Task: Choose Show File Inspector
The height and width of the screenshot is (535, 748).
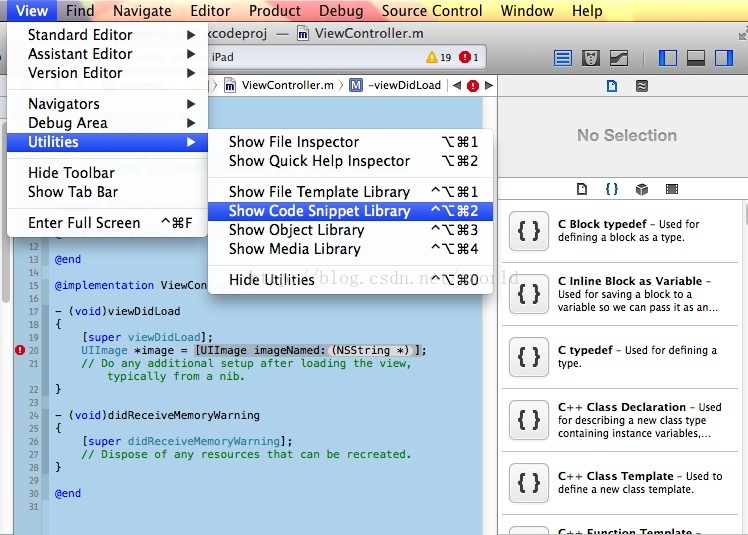Action: (x=350, y=142)
